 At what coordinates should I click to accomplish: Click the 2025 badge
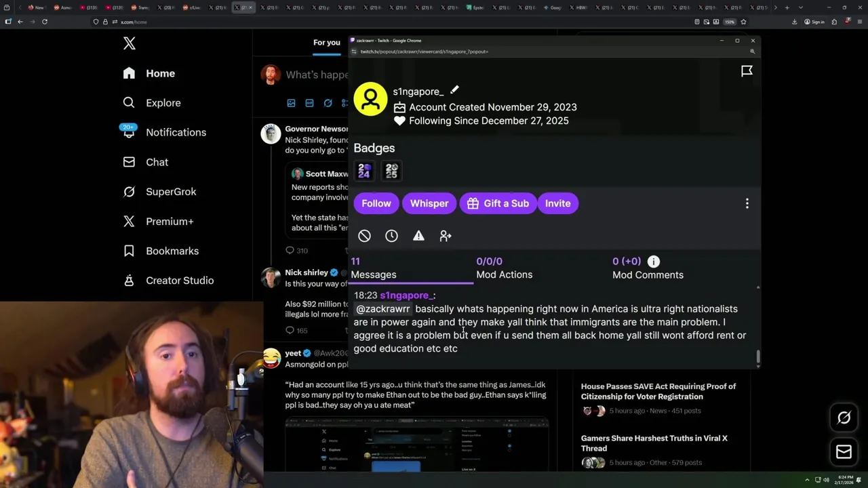[x=391, y=171]
